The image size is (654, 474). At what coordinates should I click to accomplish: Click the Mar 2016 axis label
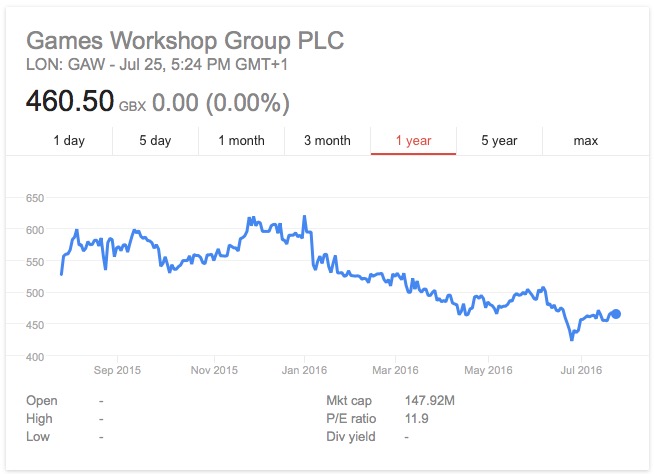395,370
